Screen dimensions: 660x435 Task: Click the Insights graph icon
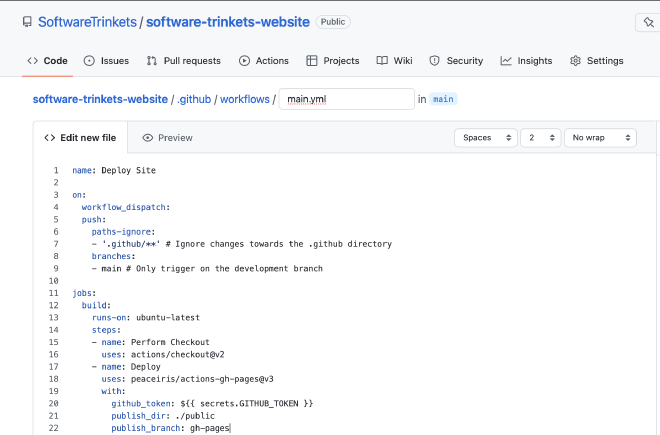point(506,61)
